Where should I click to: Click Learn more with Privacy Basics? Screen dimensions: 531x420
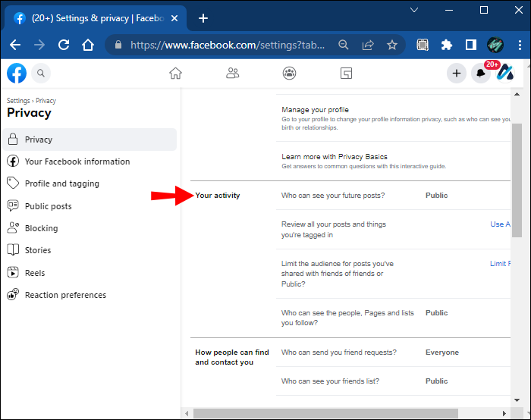tap(335, 157)
